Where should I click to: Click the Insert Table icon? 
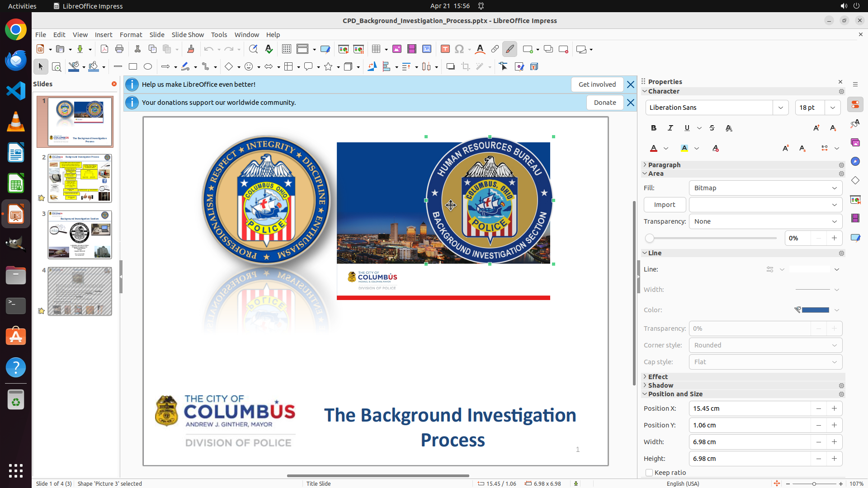click(x=376, y=49)
